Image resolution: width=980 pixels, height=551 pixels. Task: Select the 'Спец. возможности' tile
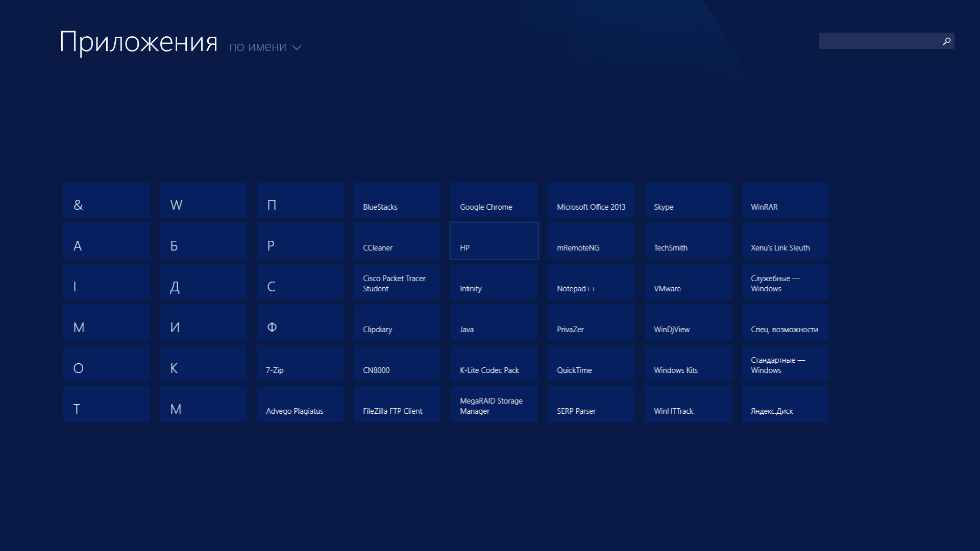tap(785, 322)
